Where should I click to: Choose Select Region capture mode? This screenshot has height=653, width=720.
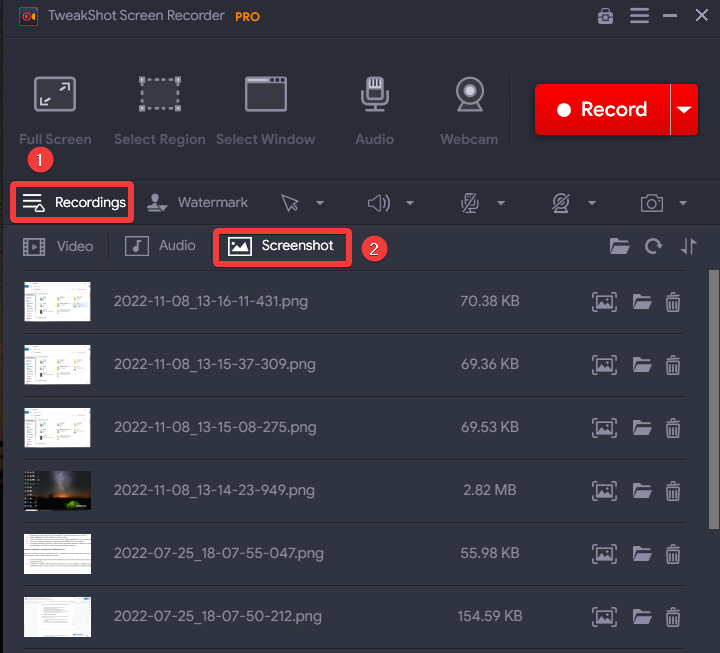[160, 111]
